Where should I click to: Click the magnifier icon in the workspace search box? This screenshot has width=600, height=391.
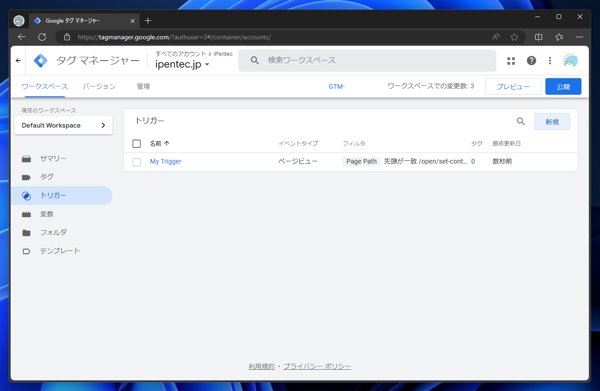coord(254,60)
